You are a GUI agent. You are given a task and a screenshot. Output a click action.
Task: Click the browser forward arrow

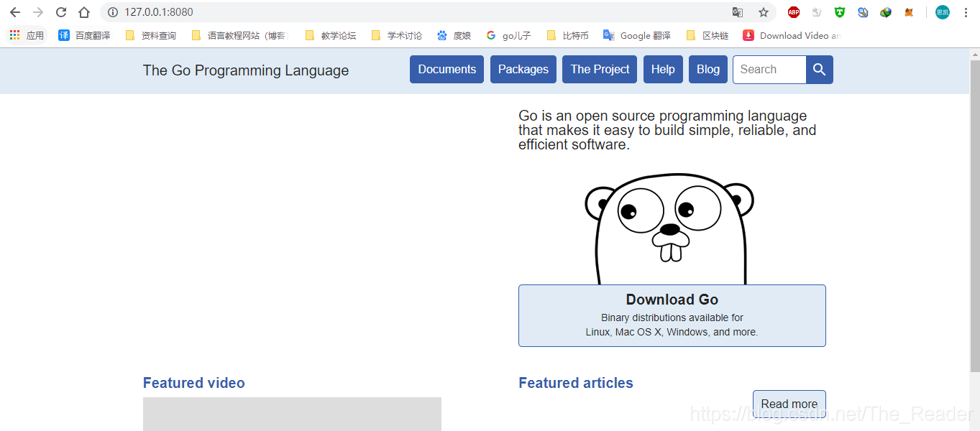tap(38, 12)
